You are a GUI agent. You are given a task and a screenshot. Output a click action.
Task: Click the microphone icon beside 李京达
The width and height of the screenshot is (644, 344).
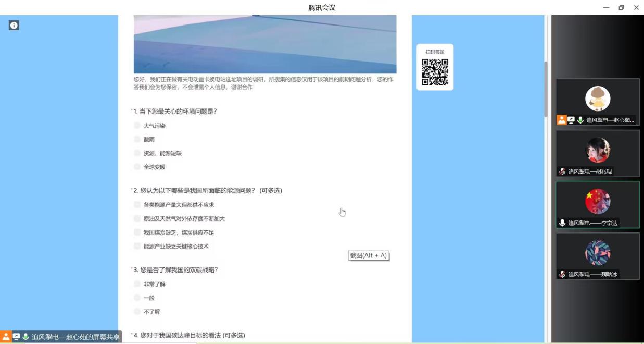(x=562, y=223)
